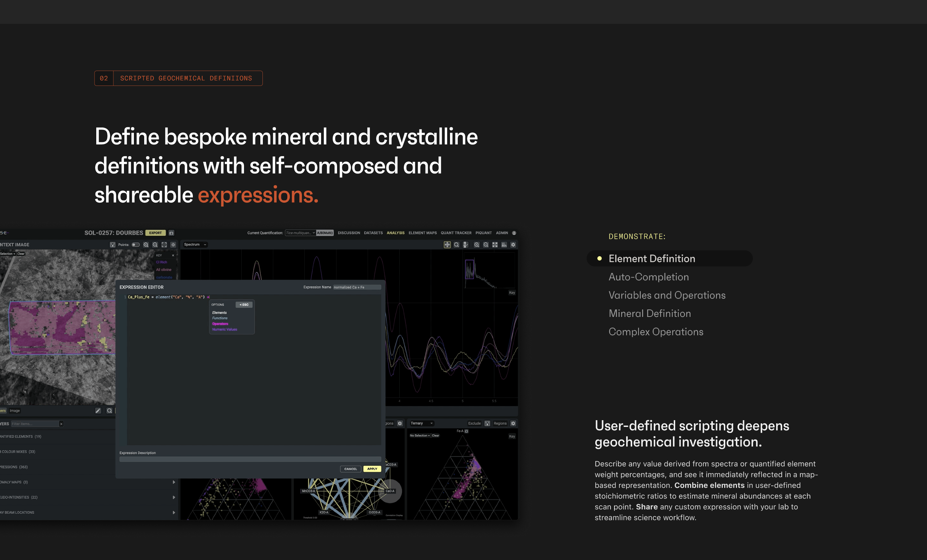Click the spectrum peak identification icon
Image resolution: width=927 pixels, height=560 pixels.
(x=466, y=245)
